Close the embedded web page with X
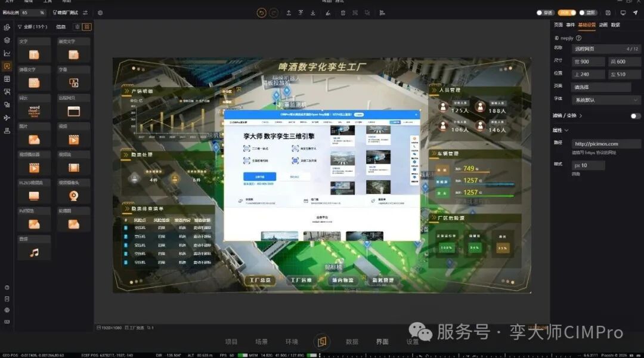Image resolution: width=644 pixels, height=358 pixels. pos(416,115)
